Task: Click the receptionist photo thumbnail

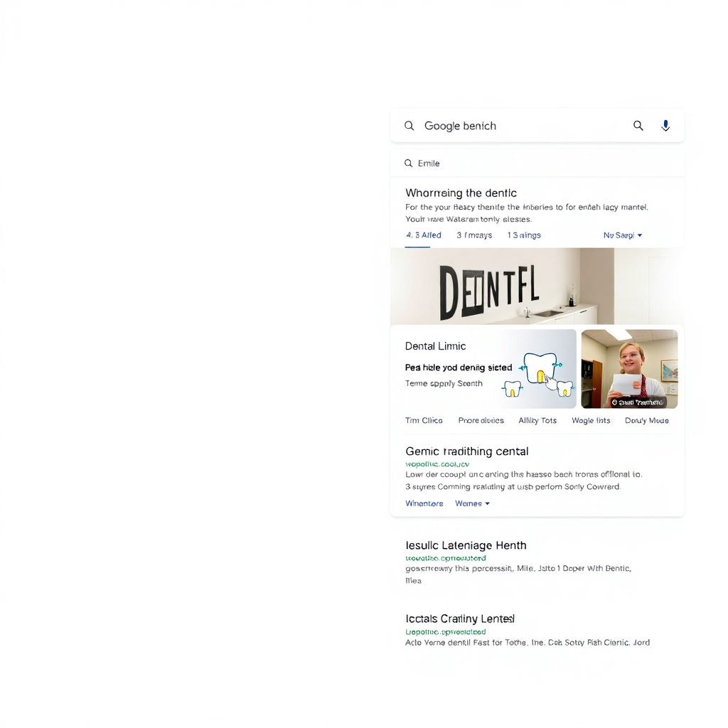Action: [628, 368]
